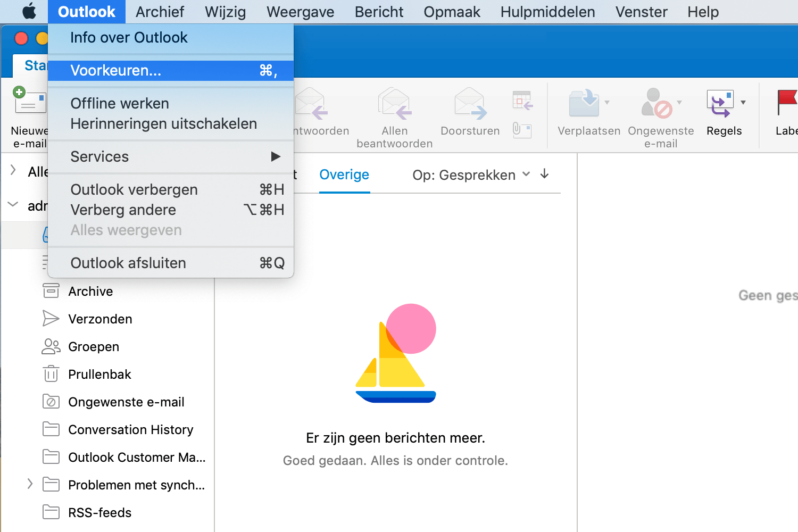This screenshot has width=798, height=532.
Task: Click the red close window button
Action: (x=21, y=38)
